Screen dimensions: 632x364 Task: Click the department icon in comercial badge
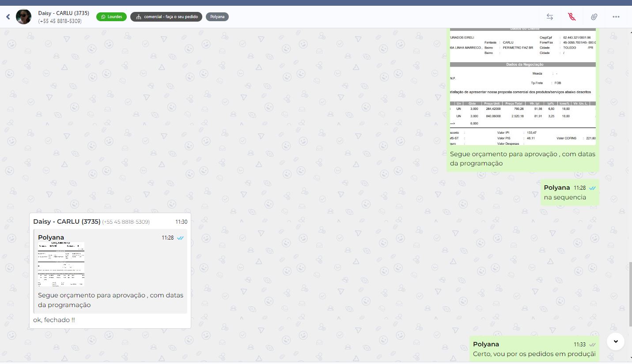tap(138, 17)
